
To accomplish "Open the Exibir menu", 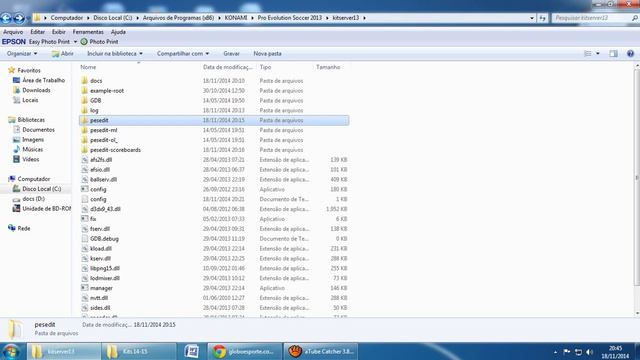I will tap(58, 32).
